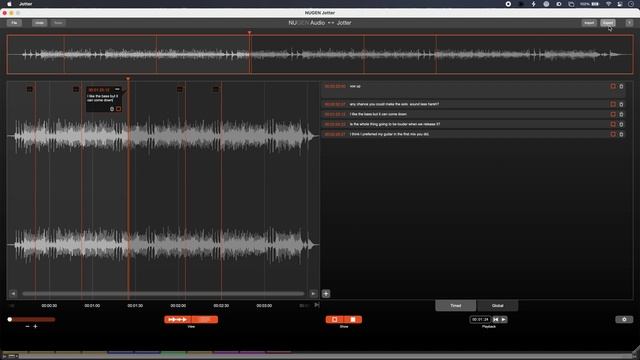This screenshot has height=360, width=640.
Task: Select 'I like the bass' text in the notes list
Action: tap(378, 114)
